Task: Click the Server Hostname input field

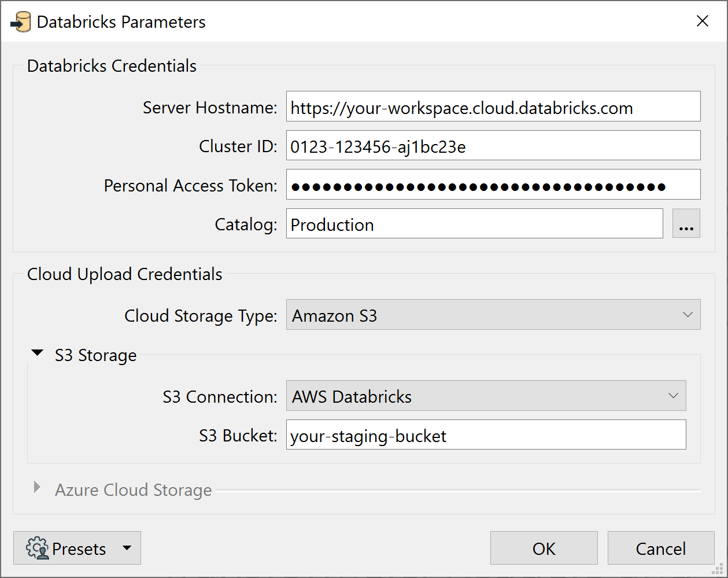Action: pos(493,106)
